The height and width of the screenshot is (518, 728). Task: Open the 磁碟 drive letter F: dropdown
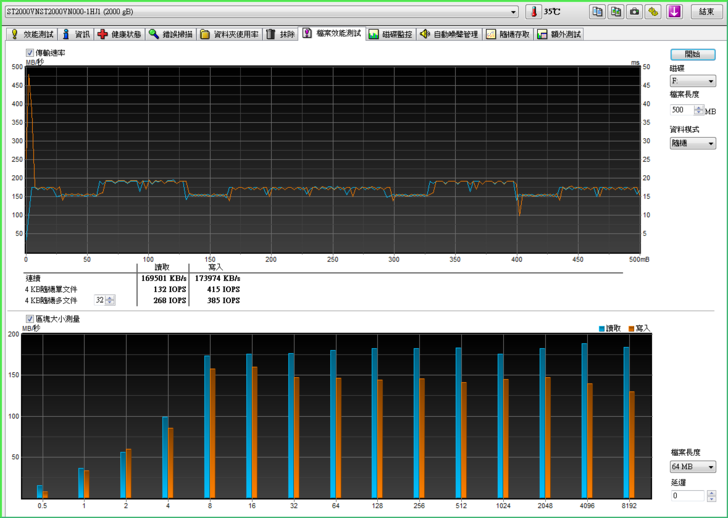711,81
